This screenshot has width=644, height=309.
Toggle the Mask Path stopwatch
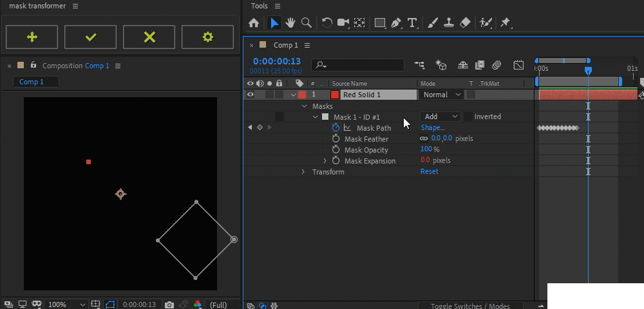(336, 127)
